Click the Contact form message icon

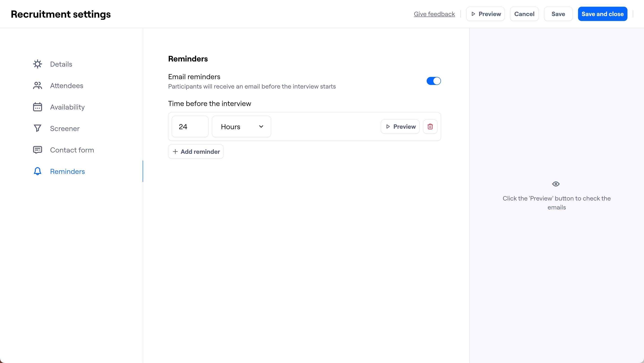point(38,150)
